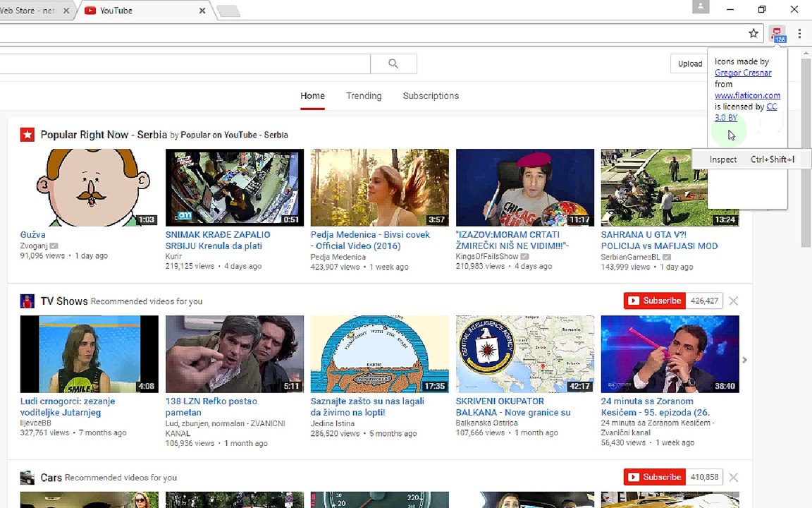Screen dimensions: 812x508
Task: Click the 426,427 subscriber count
Action: [704, 301]
